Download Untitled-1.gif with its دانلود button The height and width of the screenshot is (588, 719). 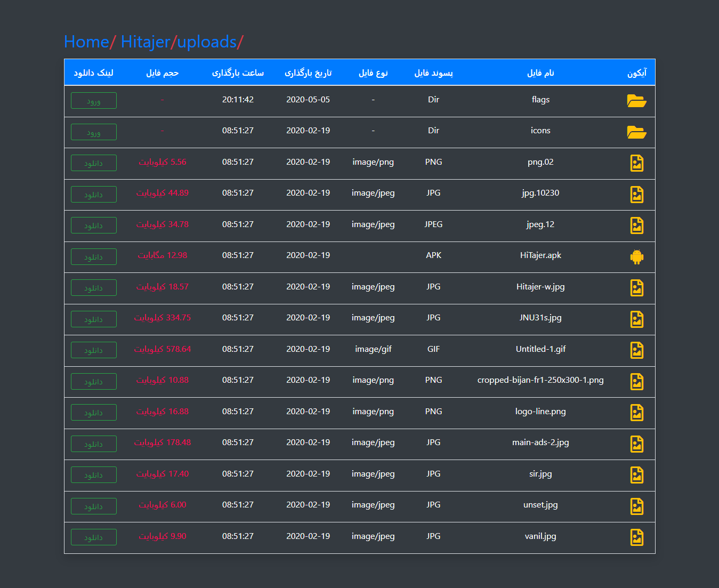94,350
